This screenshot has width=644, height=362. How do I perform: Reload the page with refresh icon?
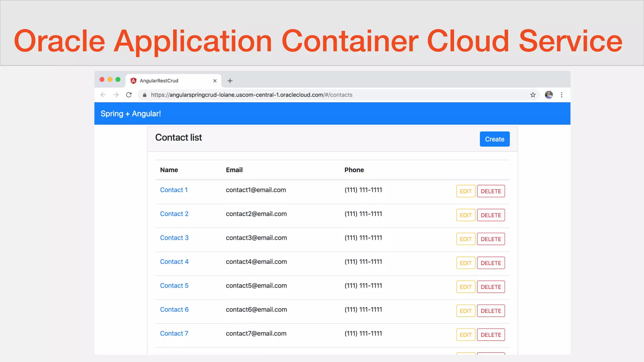(x=129, y=95)
